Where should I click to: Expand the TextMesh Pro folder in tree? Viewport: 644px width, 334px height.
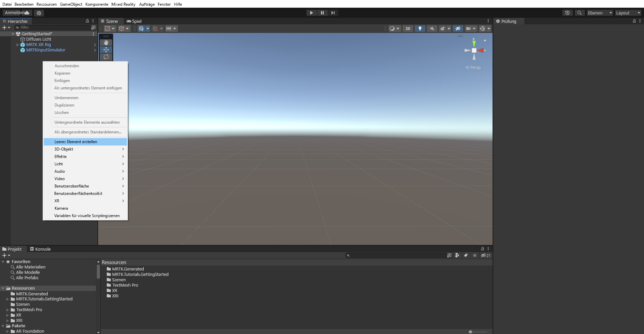(x=8, y=310)
